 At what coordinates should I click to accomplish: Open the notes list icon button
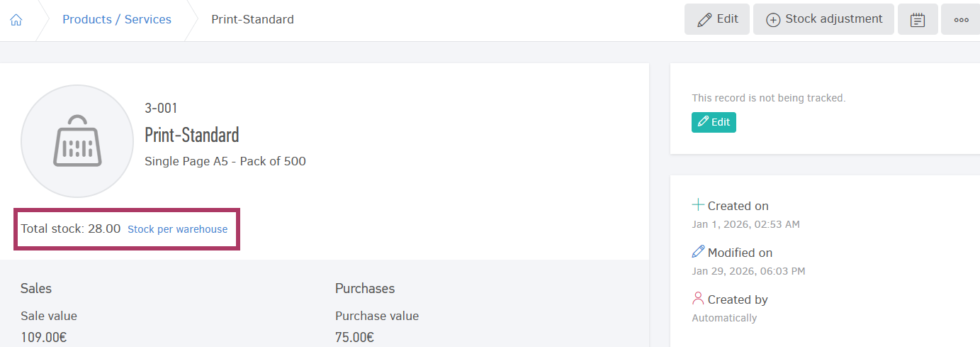click(x=918, y=20)
